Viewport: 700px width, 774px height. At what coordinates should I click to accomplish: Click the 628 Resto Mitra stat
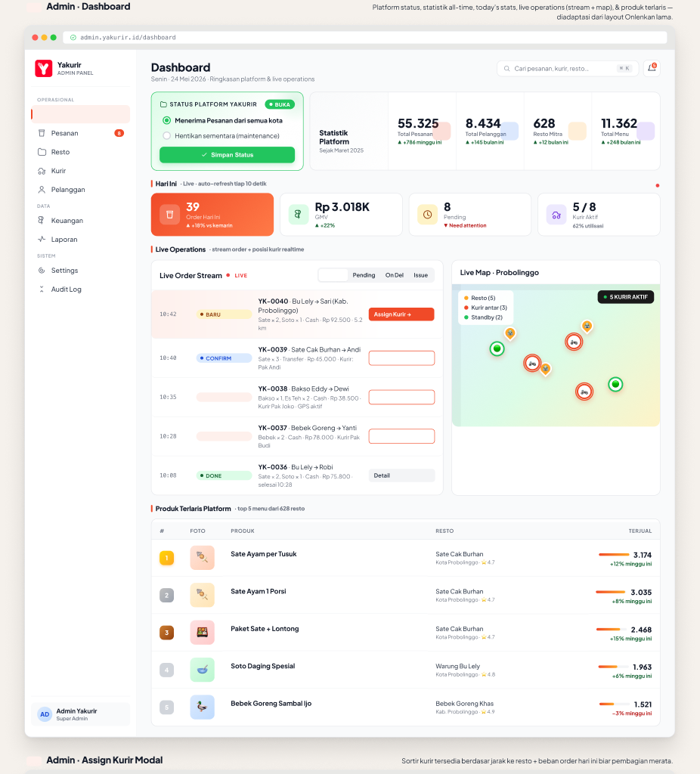click(558, 132)
